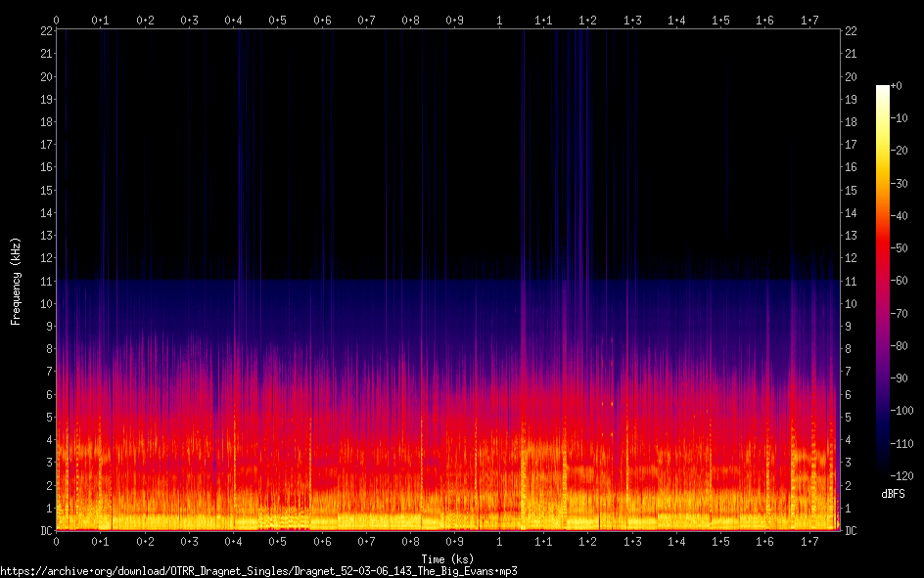Click the 0.5 tick on bottom time axis
Screen dimensions: 924x578
pos(278,541)
